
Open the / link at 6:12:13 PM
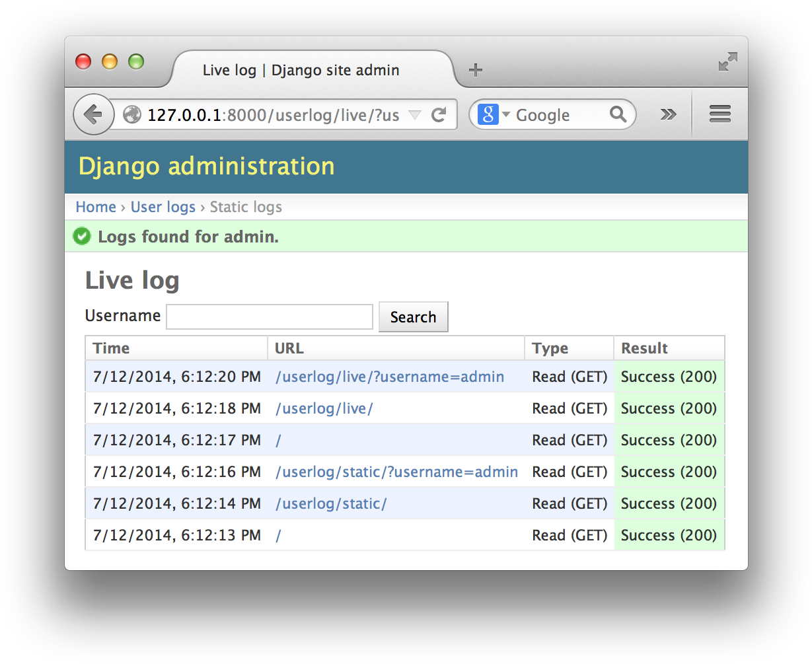click(x=278, y=535)
